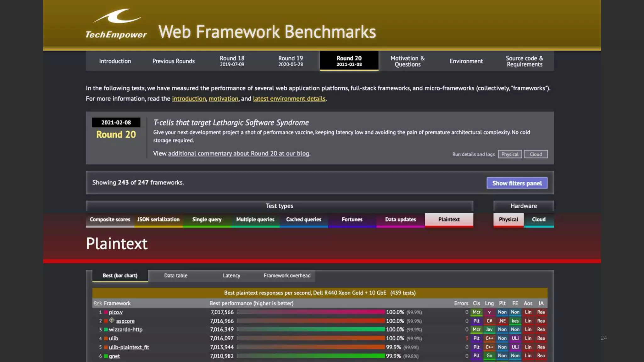
Task: Go to the Round 19 tab
Action: pyautogui.click(x=290, y=61)
